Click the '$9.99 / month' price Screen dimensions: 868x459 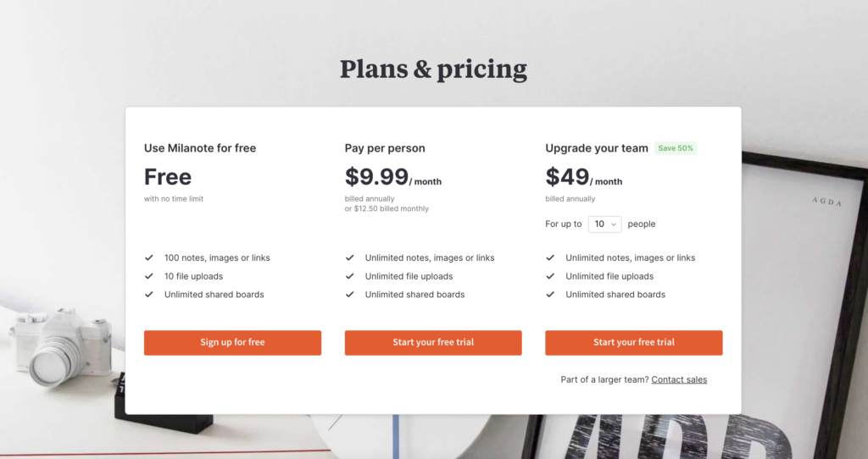point(392,178)
